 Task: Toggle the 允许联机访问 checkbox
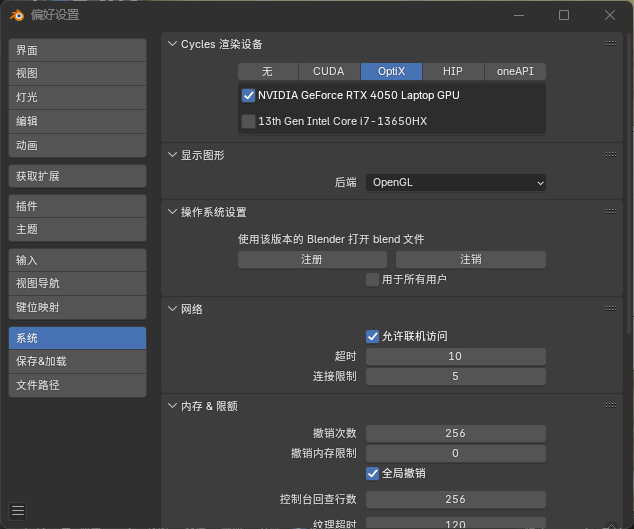[372, 336]
